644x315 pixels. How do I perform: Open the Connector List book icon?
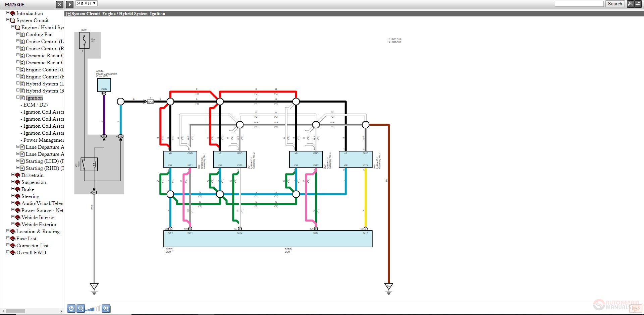pos(13,246)
